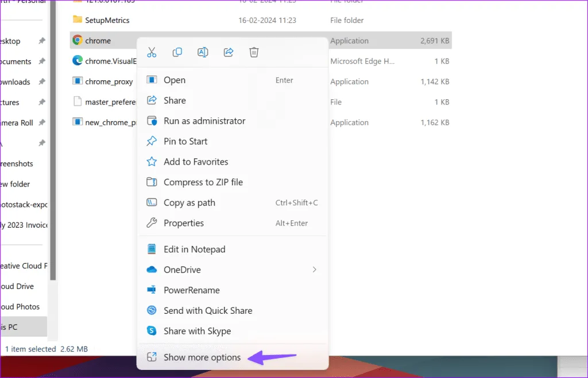Screen dimensions: 588x378
Task: Click the Chrome application file icon
Action: pyautogui.click(x=78, y=41)
